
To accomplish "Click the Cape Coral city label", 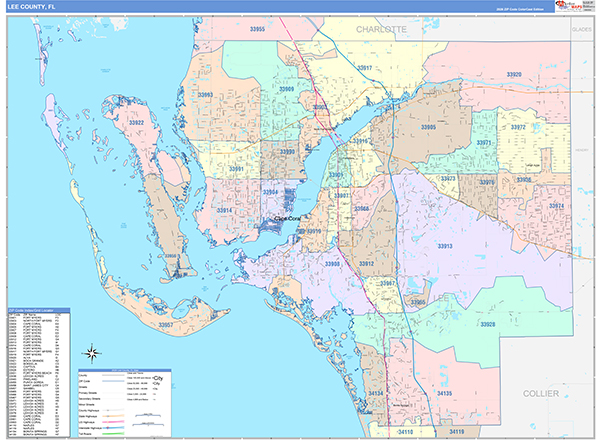I will coord(288,218).
